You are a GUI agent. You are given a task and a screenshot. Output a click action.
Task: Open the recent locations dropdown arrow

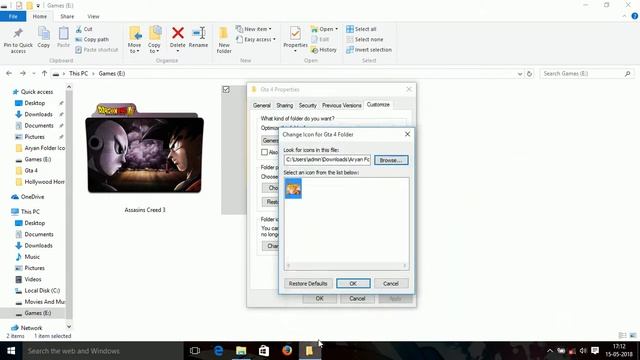click(x=34, y=73)
